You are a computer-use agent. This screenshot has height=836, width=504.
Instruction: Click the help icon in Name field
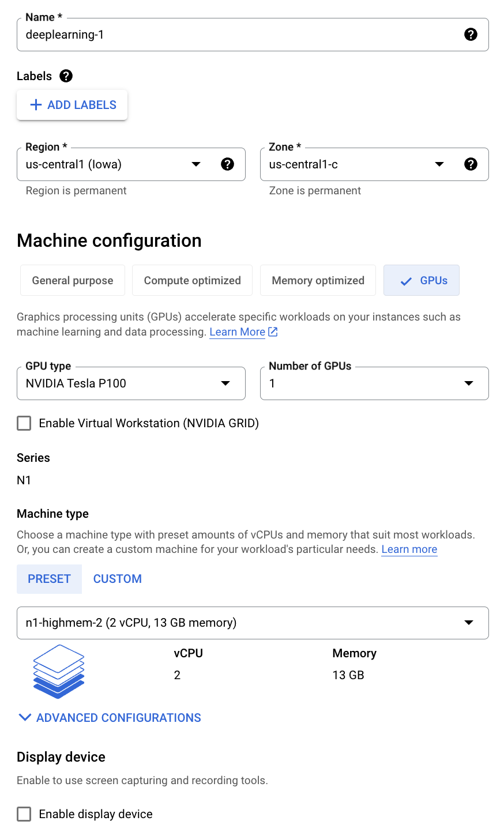pos(471,35)
